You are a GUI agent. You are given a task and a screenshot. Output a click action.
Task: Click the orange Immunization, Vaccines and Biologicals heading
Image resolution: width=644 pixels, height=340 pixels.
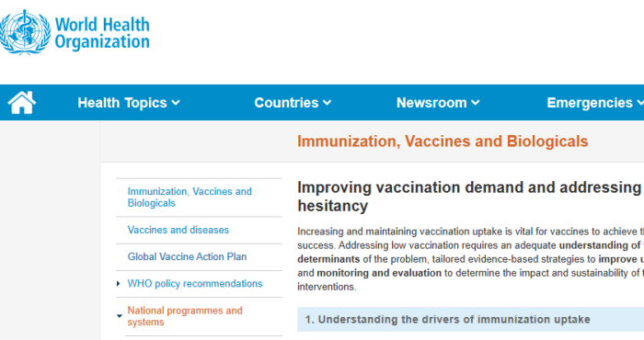click(x=443, y=142)
